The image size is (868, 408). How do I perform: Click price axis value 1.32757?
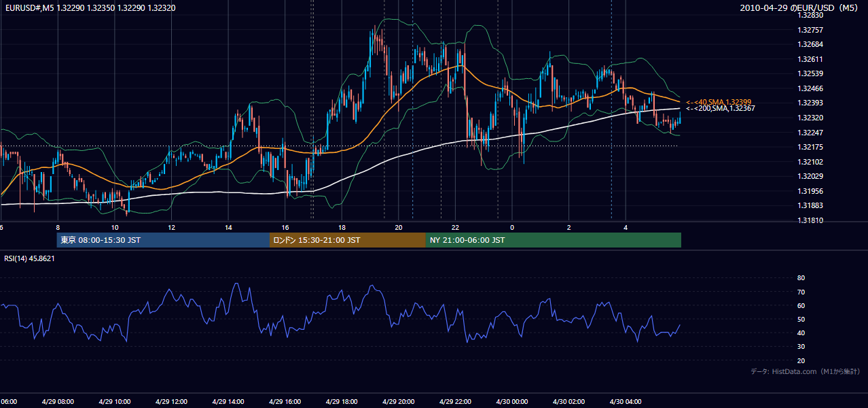coord(810,30)
